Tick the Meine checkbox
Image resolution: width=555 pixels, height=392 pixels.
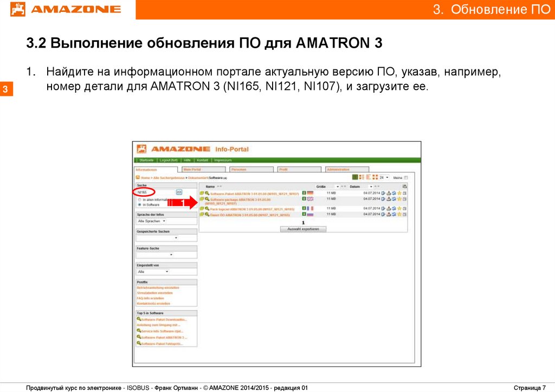point(405,177)
